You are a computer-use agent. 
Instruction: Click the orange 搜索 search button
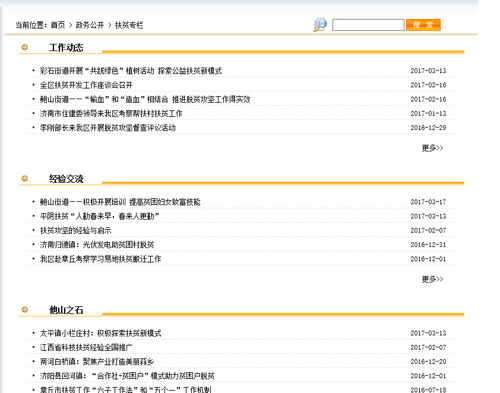423,25
